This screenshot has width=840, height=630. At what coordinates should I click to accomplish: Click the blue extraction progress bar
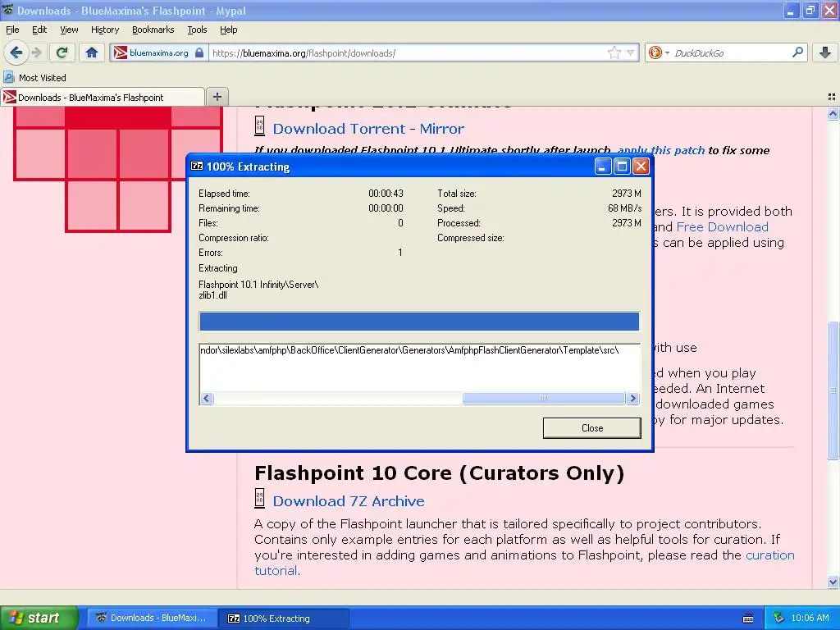[x=419, y=322]
